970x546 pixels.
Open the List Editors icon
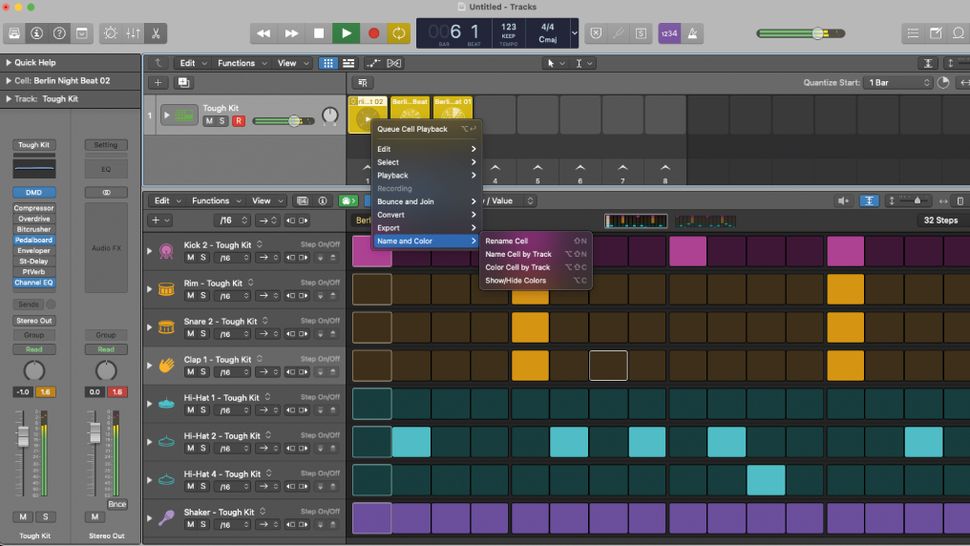(x=913, y=33)
